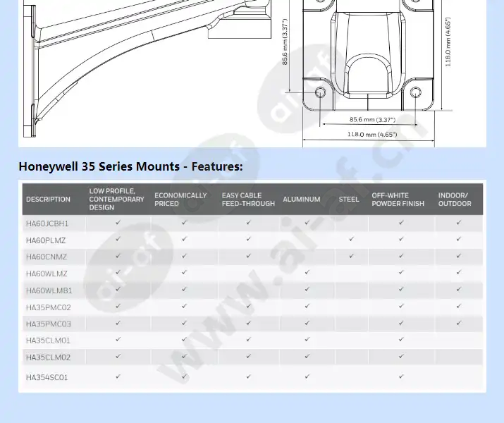Click the vertical '85.6 mm (3.37")' dimension label
The image size is (504, 423).
pos(285,42)
